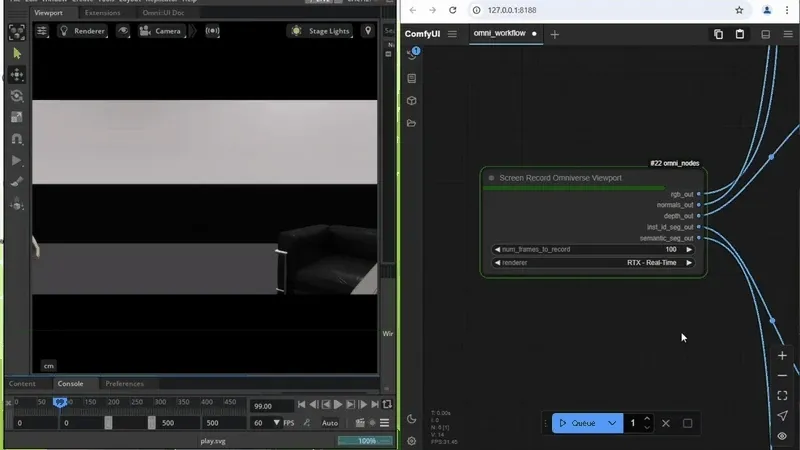The height and width of the screenshot is (450, 800).
Task: Enable the Snap magnet tool
Action: (x=16, y=139)
